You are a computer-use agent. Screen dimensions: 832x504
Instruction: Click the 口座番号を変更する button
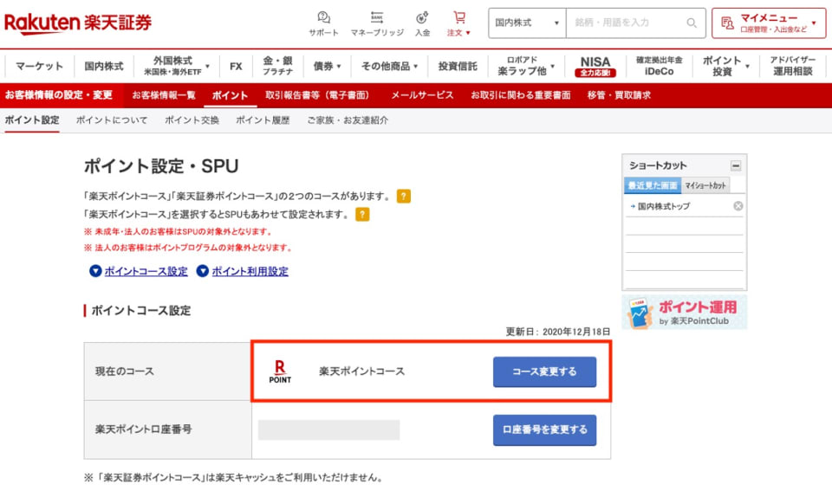pos(544,430)
